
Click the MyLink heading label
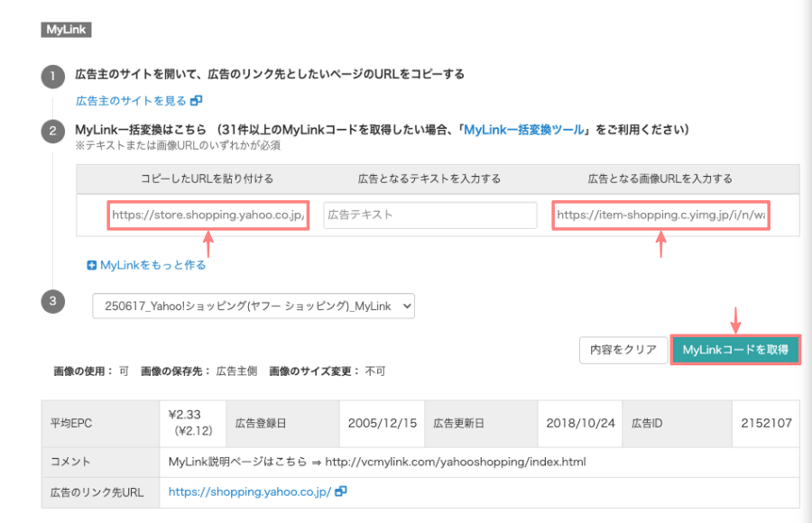tap(66, 30)
